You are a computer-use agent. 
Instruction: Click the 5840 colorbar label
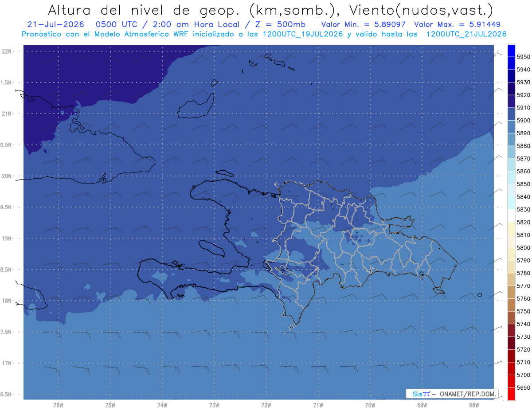click(523, 197)
